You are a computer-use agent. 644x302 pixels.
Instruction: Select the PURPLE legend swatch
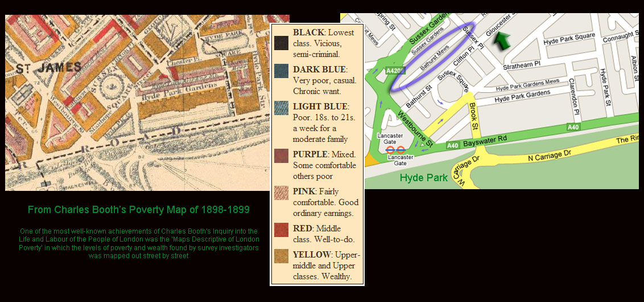282,156
